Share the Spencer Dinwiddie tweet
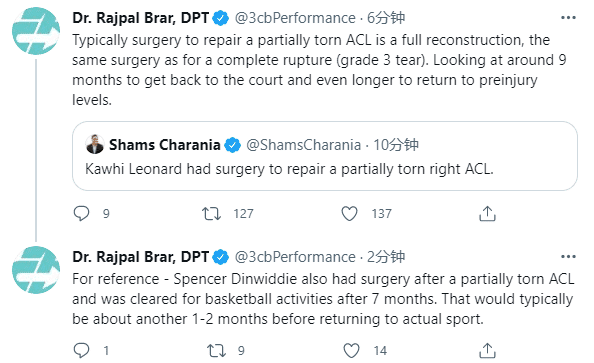Viewport: 594px width, 363px height. click(487, 350)
